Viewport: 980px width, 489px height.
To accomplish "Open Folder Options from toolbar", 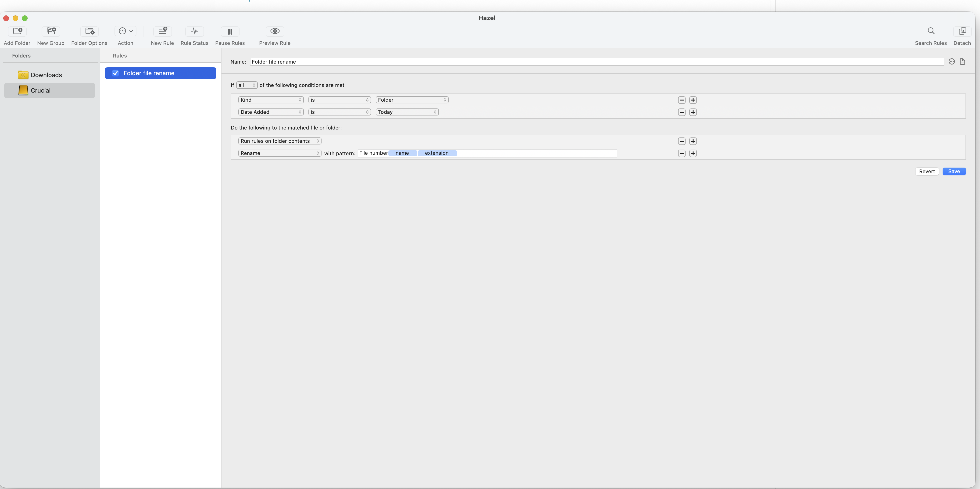I will tap(89, 31).
